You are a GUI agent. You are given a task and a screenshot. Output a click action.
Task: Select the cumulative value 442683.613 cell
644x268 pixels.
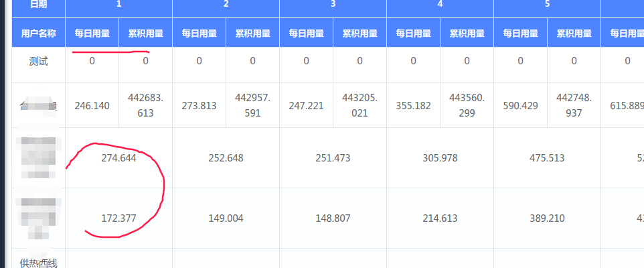145,105
